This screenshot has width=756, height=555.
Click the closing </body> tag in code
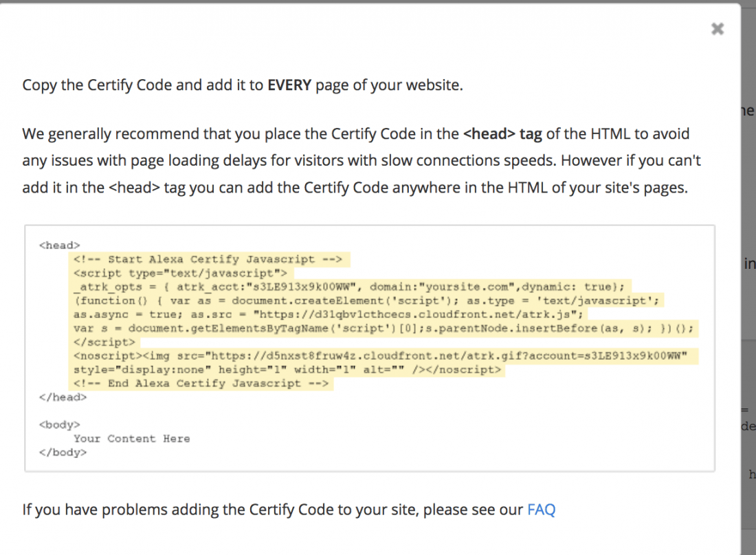tap(63, 453)
